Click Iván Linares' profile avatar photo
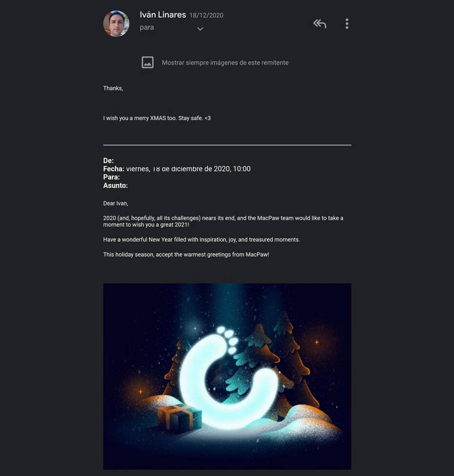 [x=116, y=23]
